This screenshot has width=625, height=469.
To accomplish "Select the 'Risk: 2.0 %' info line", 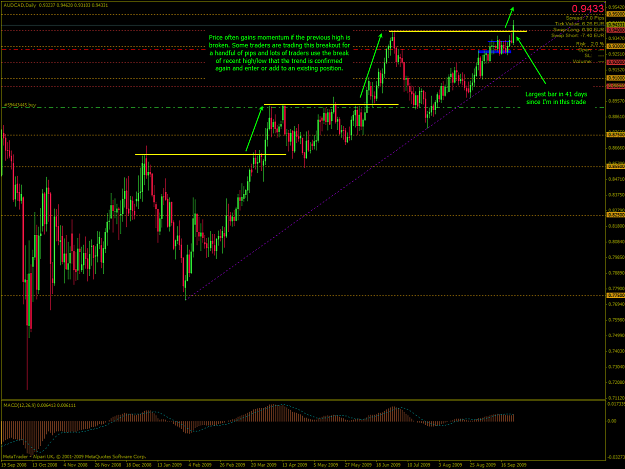I will [590, 44].
